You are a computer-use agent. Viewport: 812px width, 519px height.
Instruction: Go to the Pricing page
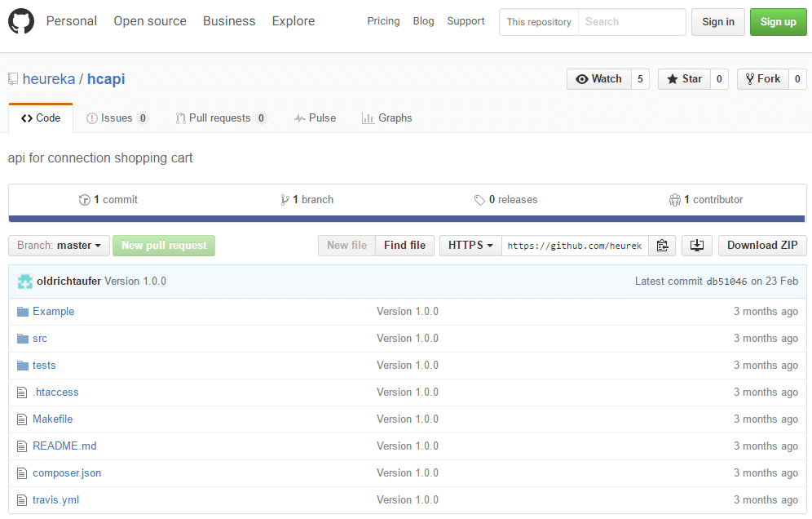[x=384, y=21]
